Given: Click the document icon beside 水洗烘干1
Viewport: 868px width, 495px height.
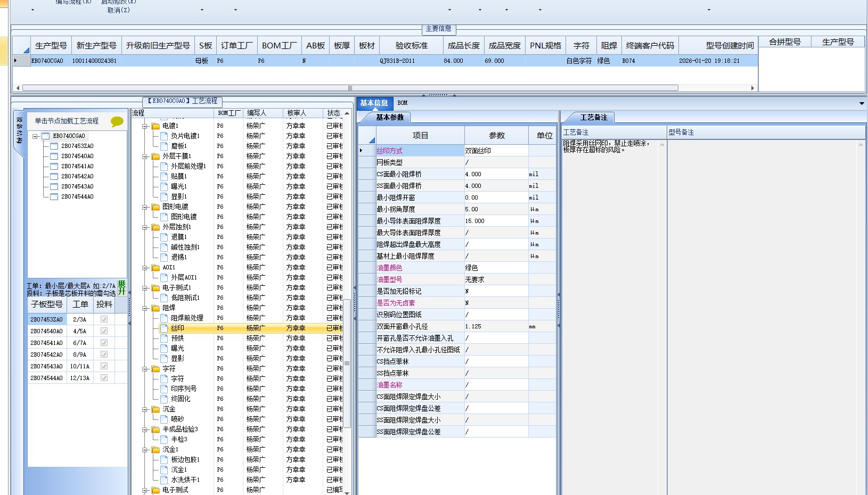Looking at the screenshot, I should [x=165, y=480].
